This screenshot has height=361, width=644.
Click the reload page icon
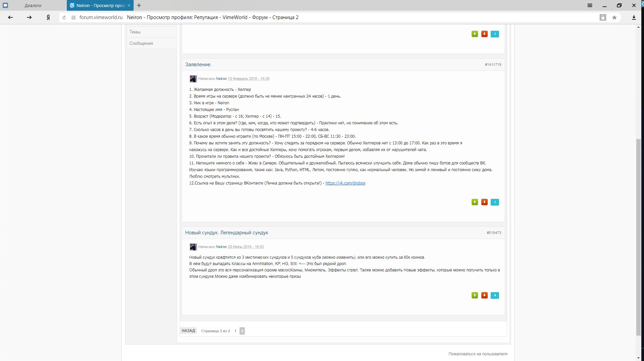64,17
